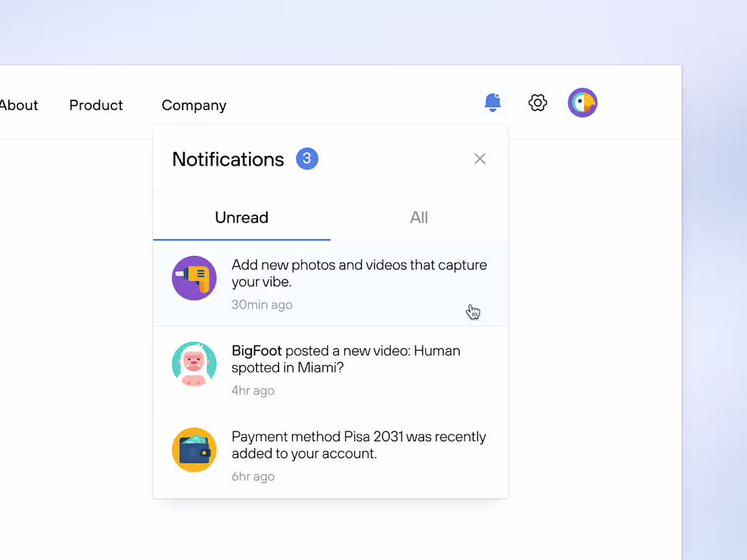
Task: Open the photos and videos notification
Action: click(359, 273)
